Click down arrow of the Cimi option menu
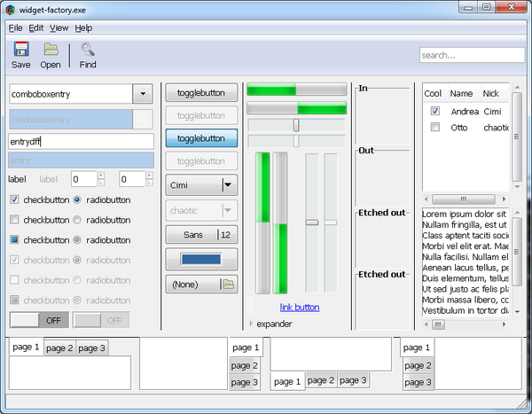Viewport: 532px width, 414px height. pos(228,185)
